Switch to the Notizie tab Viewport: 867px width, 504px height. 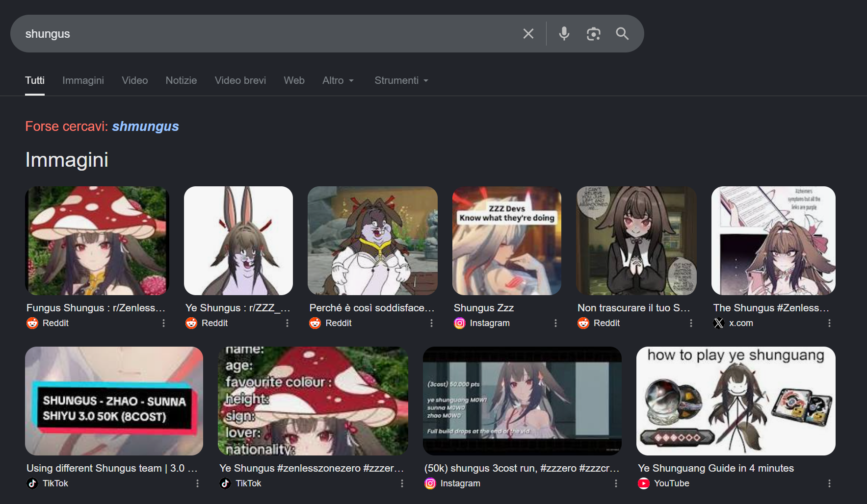coord(181,80)
